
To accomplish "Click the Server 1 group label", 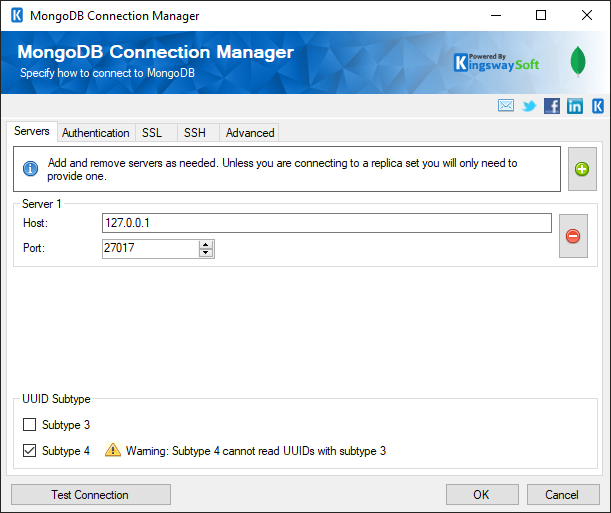I will point(42,204).
